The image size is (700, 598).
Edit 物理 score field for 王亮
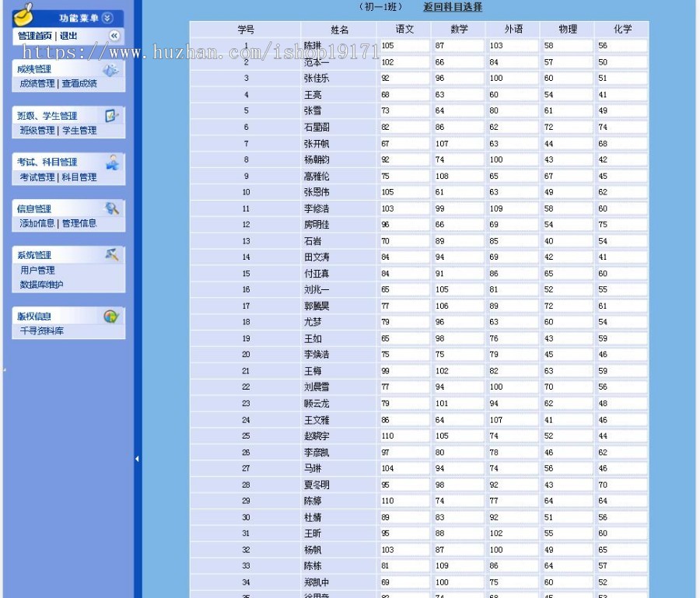[568, 95]
